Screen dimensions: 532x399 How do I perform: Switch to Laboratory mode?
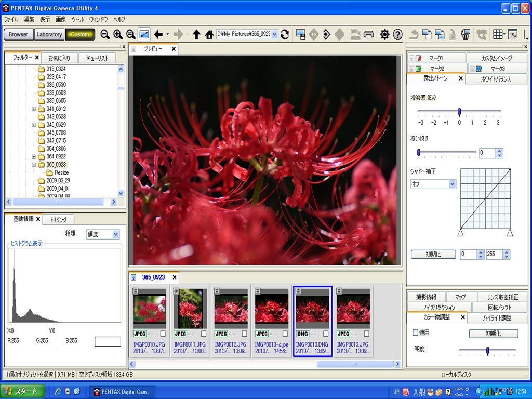pyautogui.click(x=49, y=34)
